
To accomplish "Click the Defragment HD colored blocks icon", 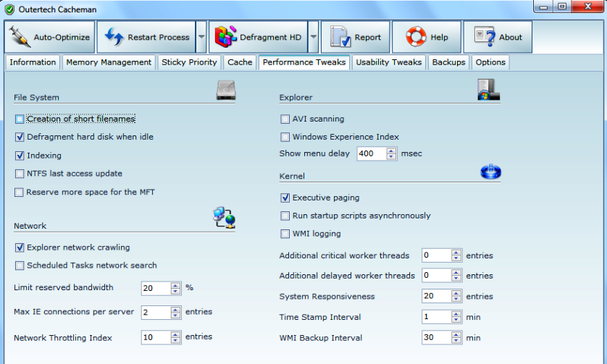I will pyautogui.click(x=227, y=37).
